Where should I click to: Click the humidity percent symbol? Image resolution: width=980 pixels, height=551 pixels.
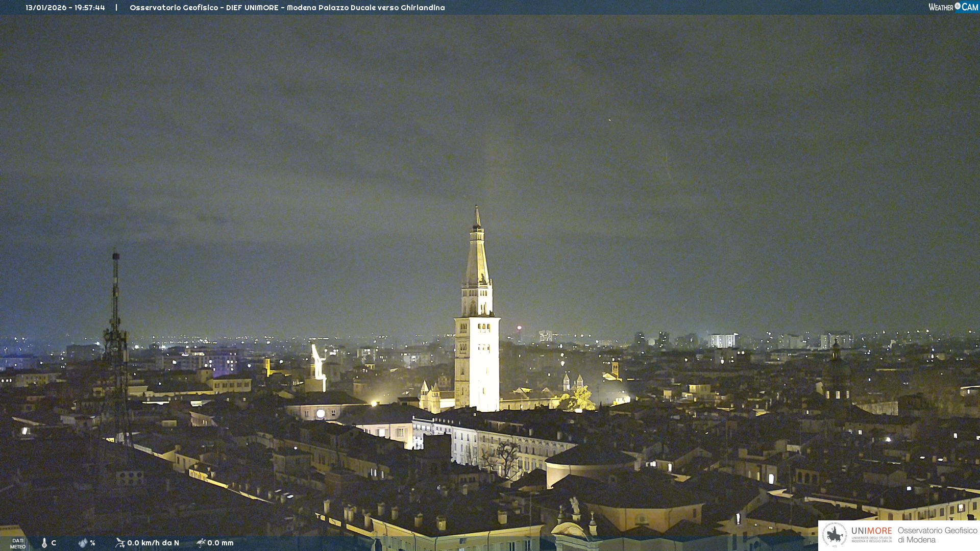pyautogui.click(x=93, y=543)
